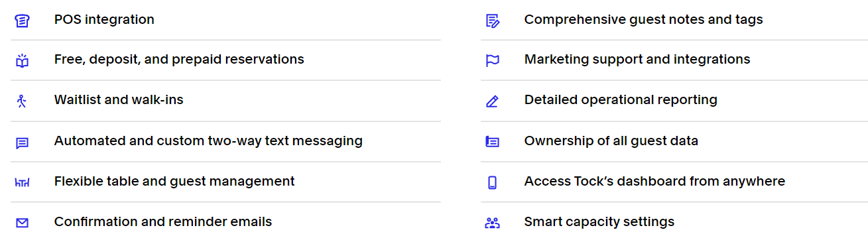Click the guest data ownership list icon

(492, 142)
